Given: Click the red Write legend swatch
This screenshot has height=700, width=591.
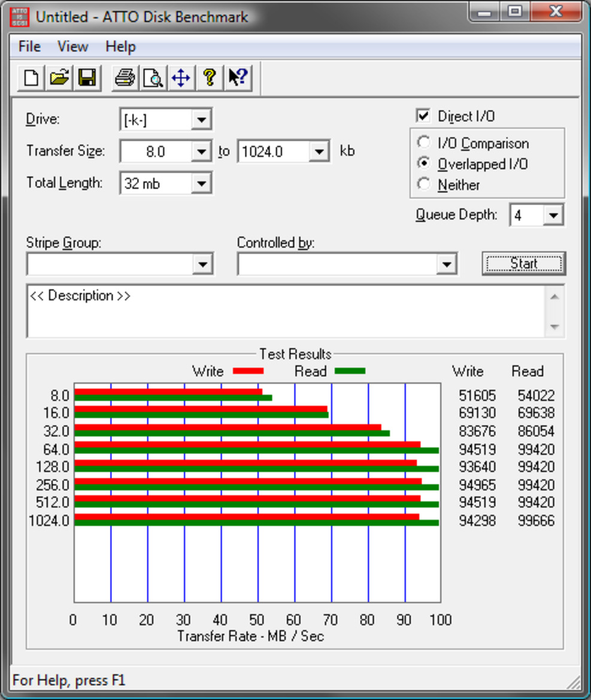Looking at the screenshot, I should click(x=248, y=371).
